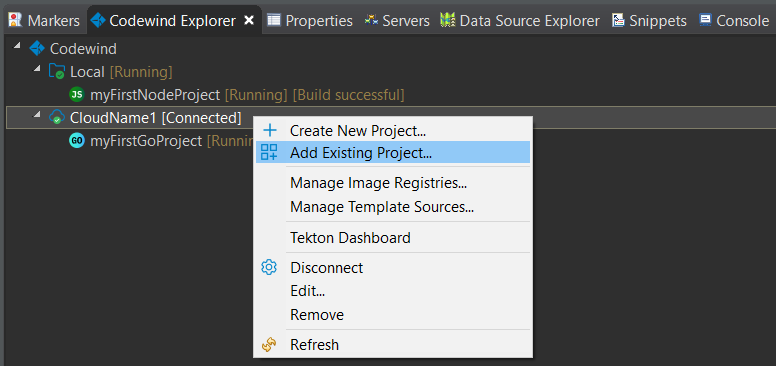Click the Servers tab icon
The height and width of the screenshot is (366, 776).
371,20
